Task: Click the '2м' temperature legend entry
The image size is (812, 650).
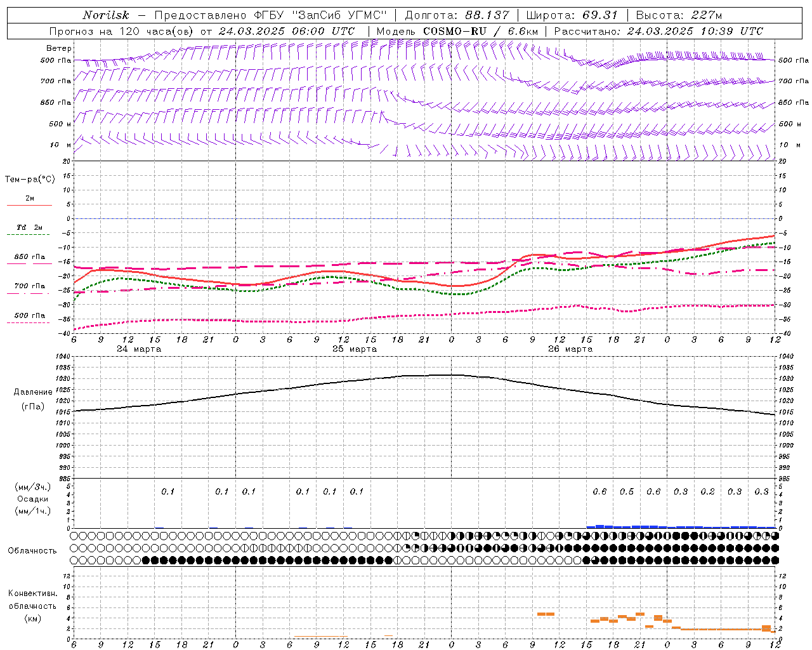Action: tap(30, 199)
